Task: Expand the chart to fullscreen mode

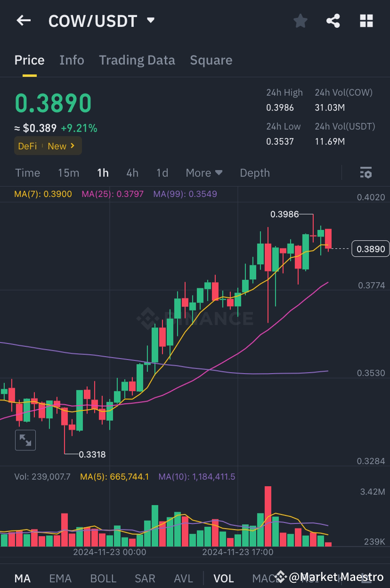Action: pos(25,440)
